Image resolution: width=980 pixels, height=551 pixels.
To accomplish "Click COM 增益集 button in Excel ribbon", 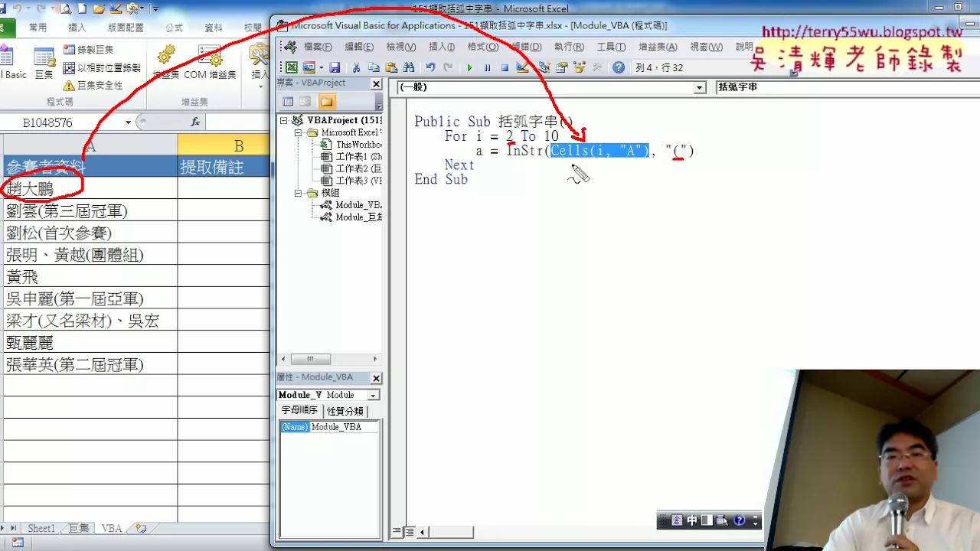I will pyautogui.click(x=210, y=63).
